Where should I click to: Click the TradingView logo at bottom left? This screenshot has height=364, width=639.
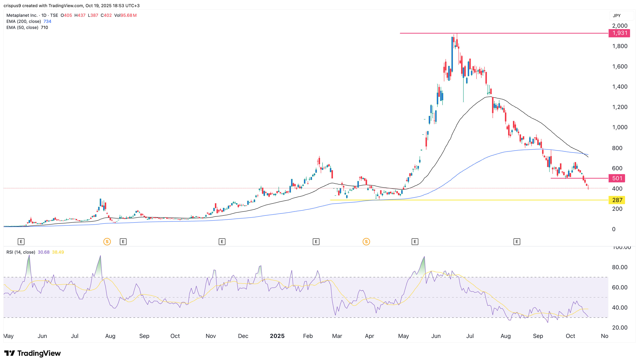tap(33, 353)
